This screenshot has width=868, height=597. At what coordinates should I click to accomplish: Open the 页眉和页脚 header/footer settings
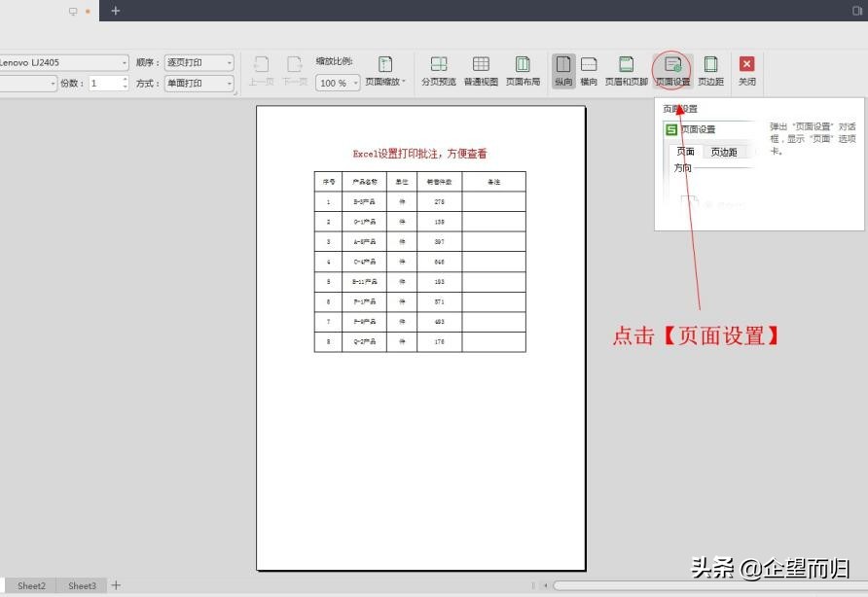[626, 70]
